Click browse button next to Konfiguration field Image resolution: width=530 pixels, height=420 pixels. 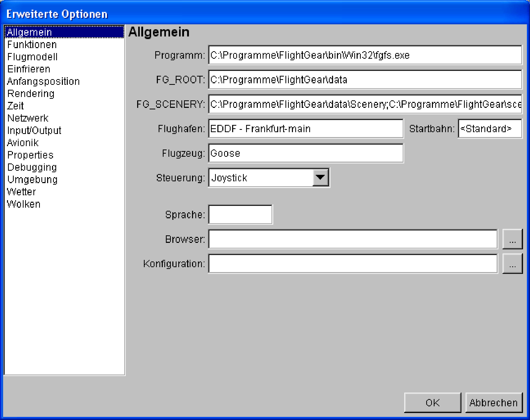coord(512,264)
